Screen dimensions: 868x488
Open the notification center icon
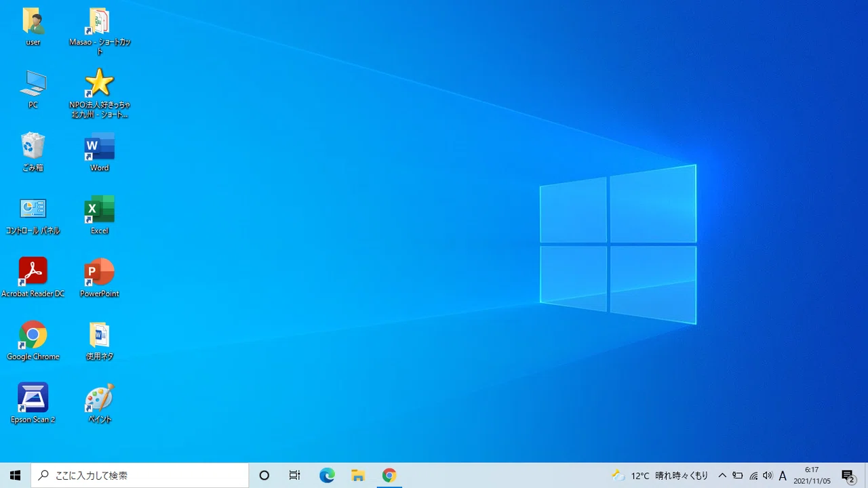click(848, 476)
